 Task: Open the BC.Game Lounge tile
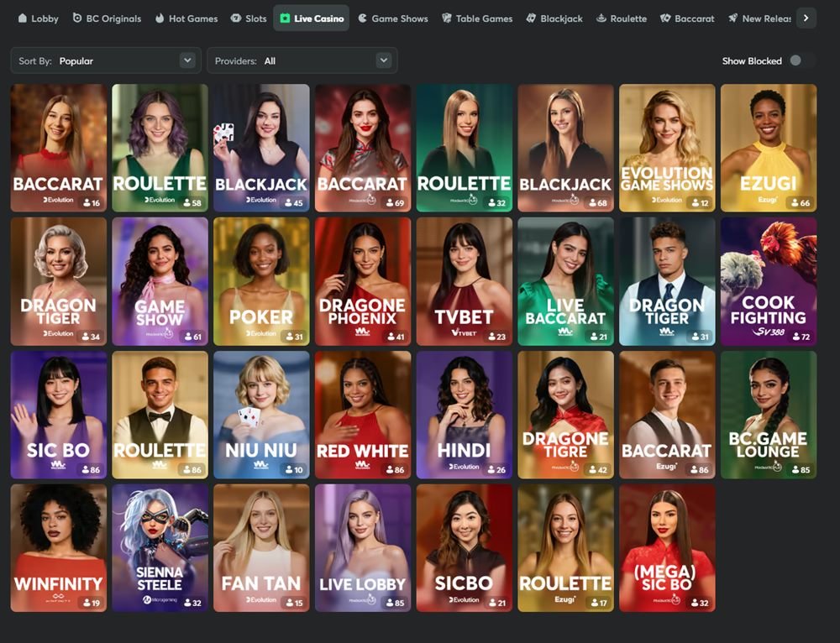click(x=769, y=415)
